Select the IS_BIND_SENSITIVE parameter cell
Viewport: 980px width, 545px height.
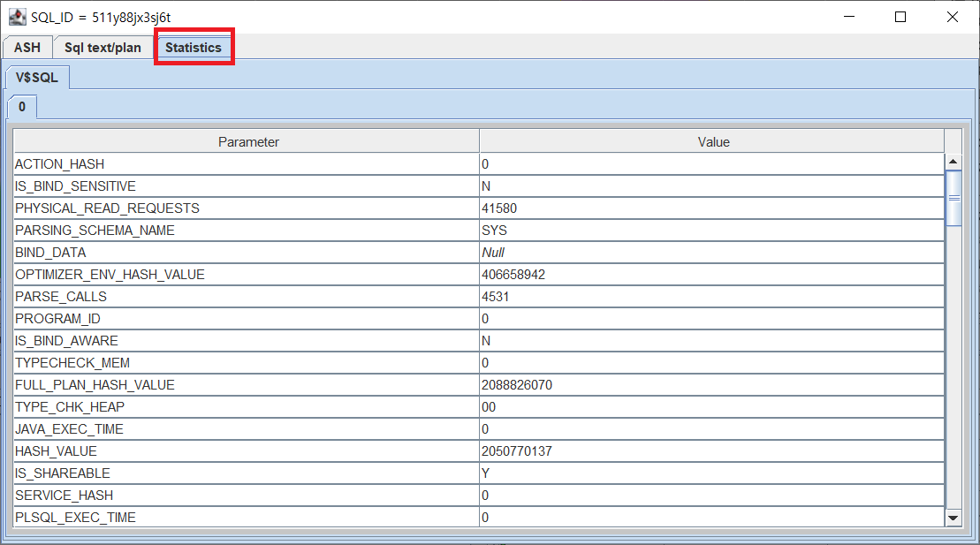(247, 186)
